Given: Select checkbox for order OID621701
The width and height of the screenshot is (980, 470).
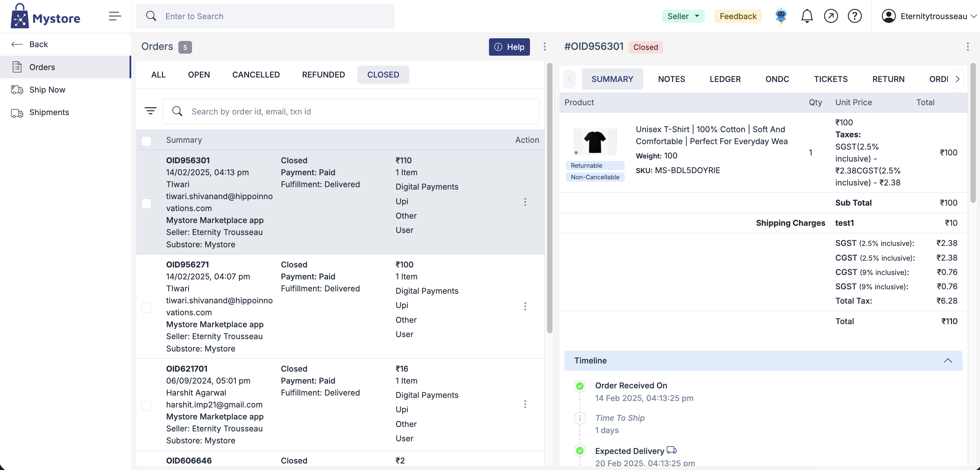Looking at the screenshot, I should coord(147,405).
